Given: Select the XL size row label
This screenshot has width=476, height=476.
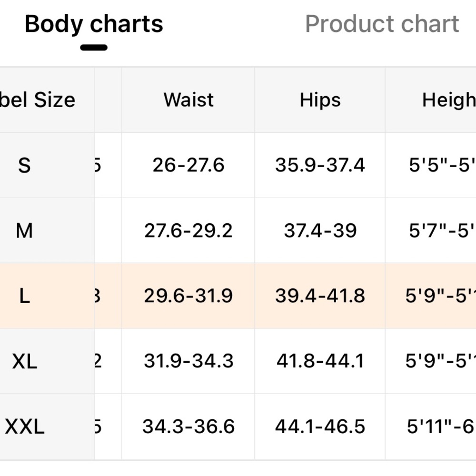Looking at the screenshot, I should (x=24, y=361).
